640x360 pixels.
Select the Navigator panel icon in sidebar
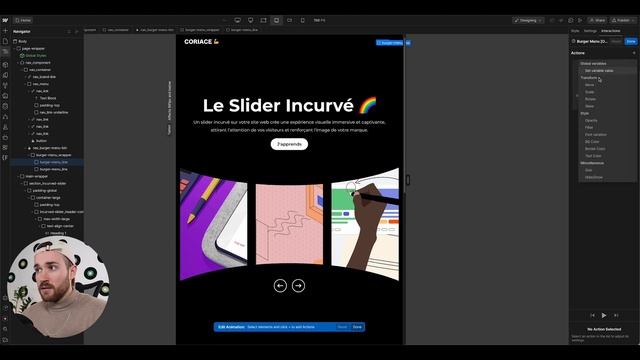click(5, 52)
